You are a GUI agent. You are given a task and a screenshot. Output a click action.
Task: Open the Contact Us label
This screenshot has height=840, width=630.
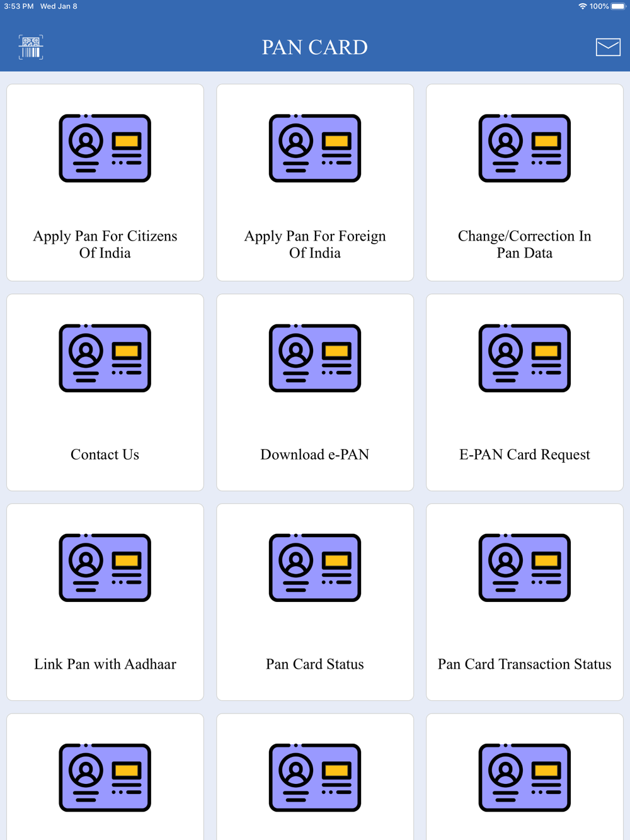click(105, 455)
